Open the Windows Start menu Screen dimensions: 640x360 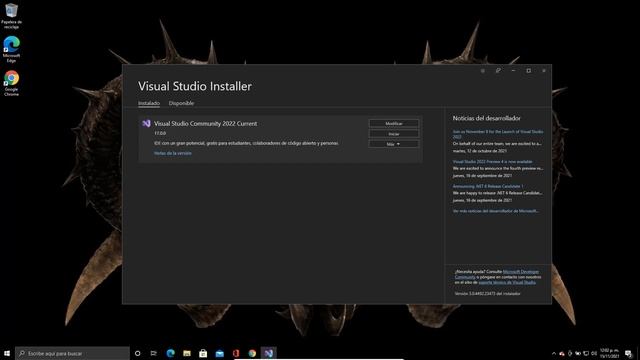[7, 353]
